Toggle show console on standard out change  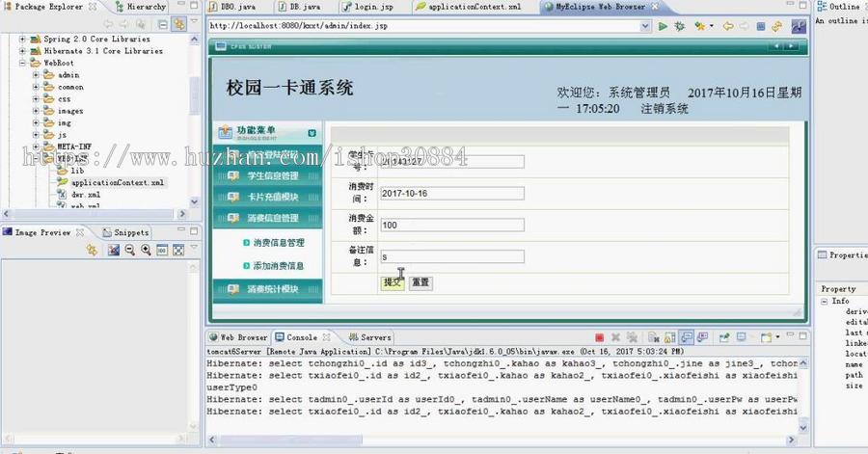pyautogui.click(x=687, y=336)
